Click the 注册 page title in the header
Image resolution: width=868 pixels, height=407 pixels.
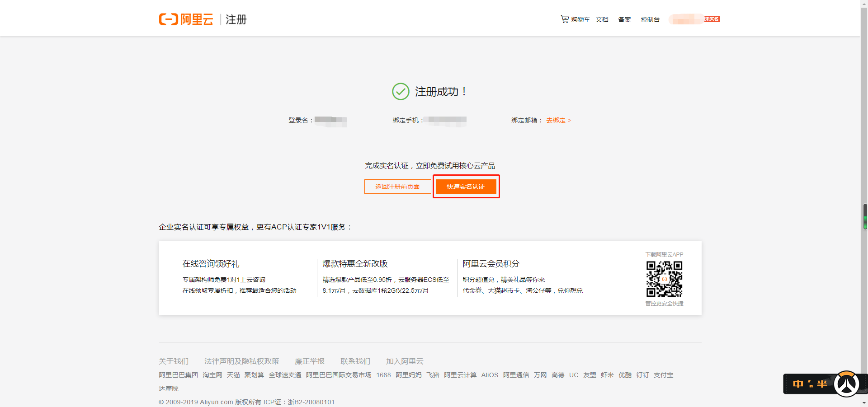point(236,19)
